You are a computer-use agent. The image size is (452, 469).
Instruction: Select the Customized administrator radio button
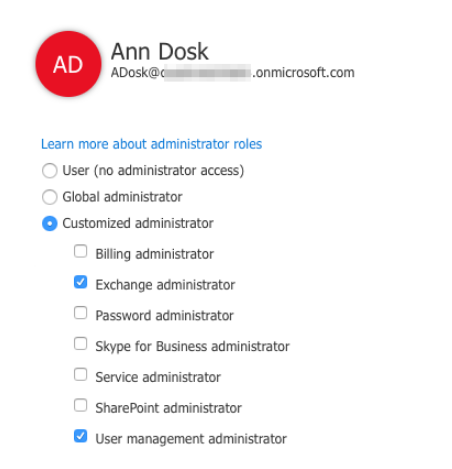pos(50,223)
